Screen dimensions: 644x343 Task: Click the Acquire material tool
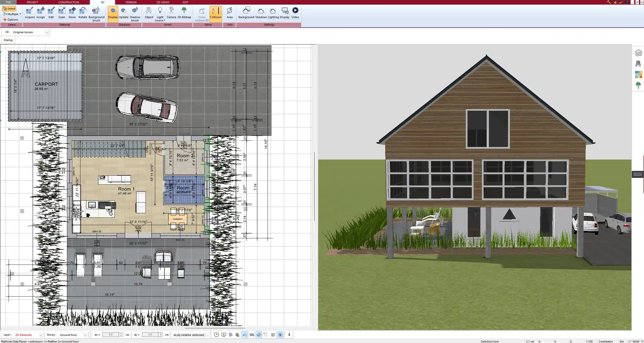tap(30, 13)
